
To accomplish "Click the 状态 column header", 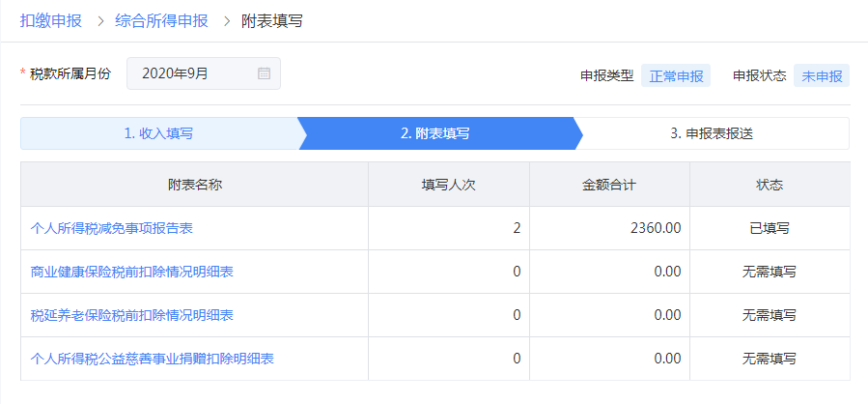I will (x=769, y=185).
